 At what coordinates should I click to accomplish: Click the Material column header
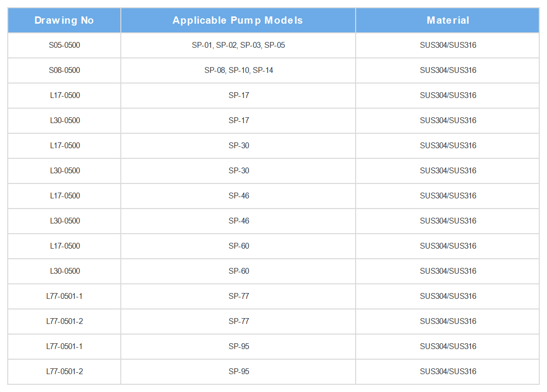[x=447, y=20]
